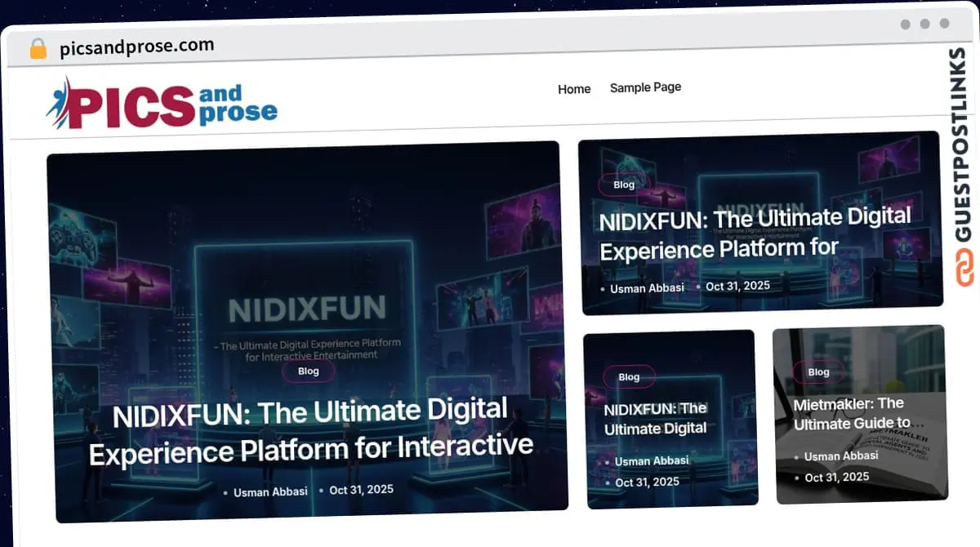Open the small NIDIXFUN card title
Screen dimensions: 980x547
coord(656,418)
